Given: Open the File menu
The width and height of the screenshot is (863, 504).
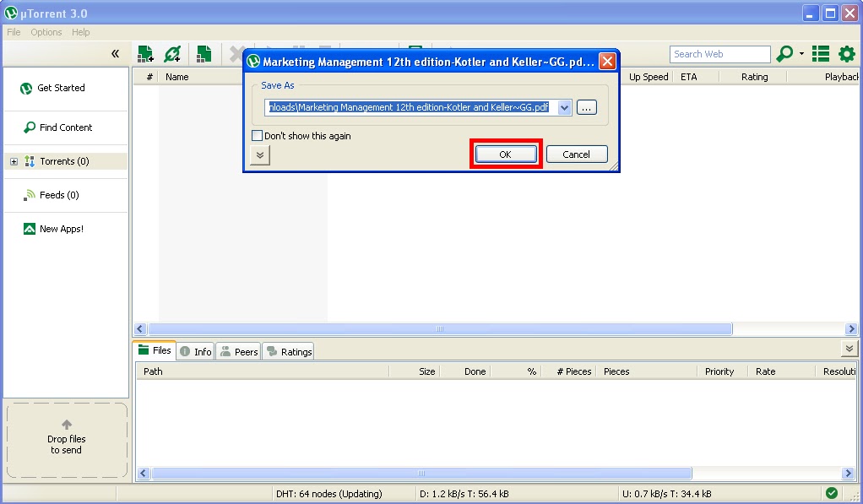Looking at the screenshot, I should click(14, 32).
